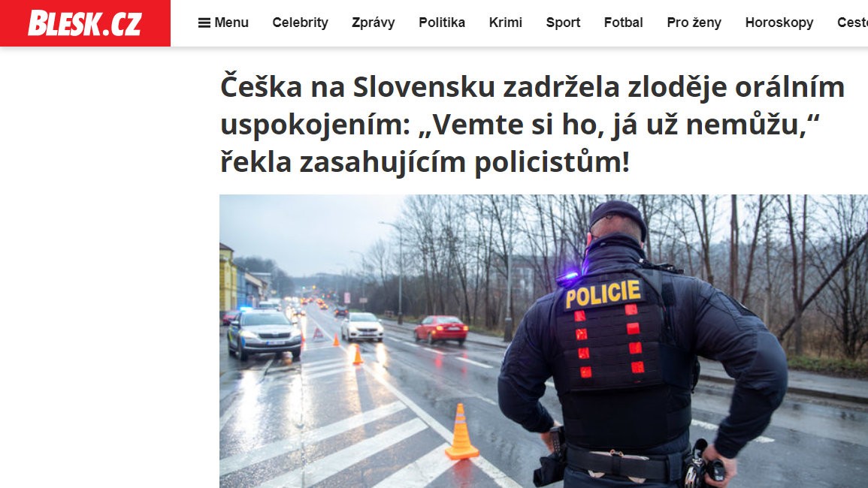
Task: Open the Zprávy news section
Action: point(373,23)
